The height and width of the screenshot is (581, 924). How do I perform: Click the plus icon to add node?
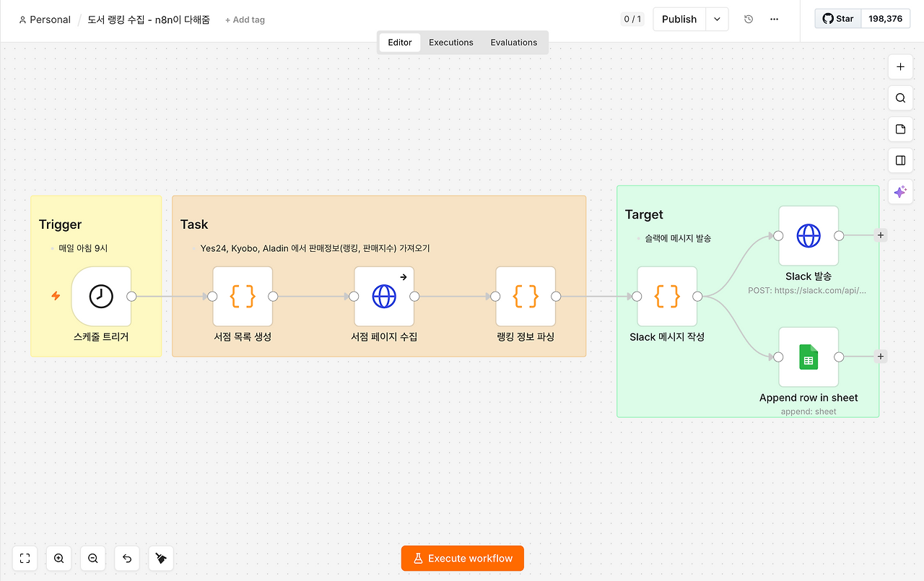[x=900, y=67]
